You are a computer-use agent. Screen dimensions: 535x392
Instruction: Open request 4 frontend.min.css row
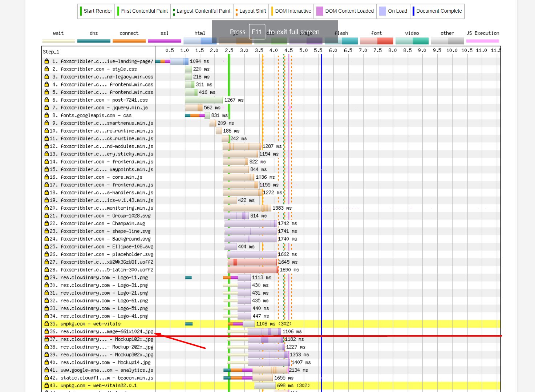[271, 85]
